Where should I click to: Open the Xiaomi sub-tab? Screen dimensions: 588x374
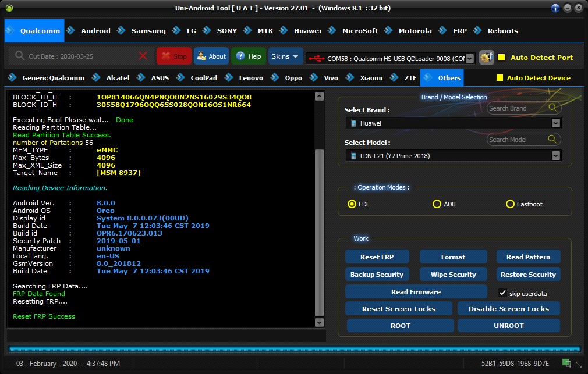click(364, 78)
